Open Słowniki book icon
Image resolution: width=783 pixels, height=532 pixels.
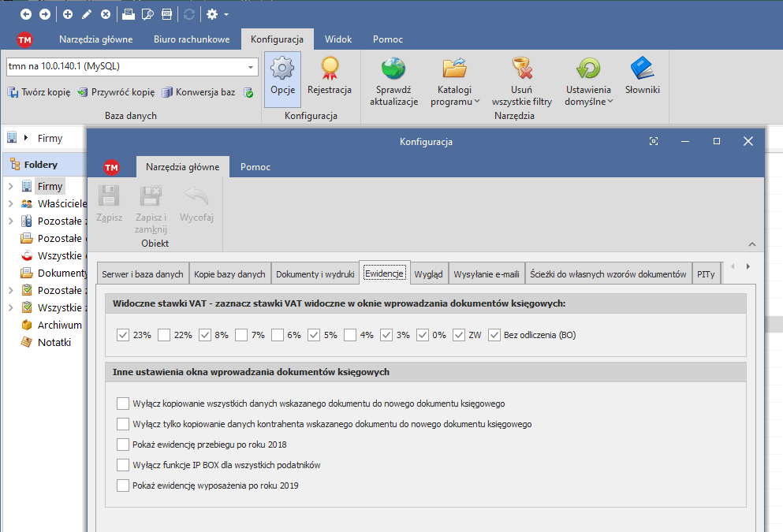pos(642,69)
